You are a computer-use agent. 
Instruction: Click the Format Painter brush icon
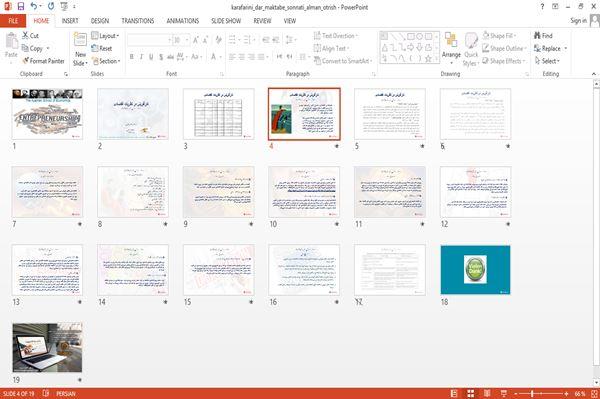pyautogui.click(x=26, y=61)
